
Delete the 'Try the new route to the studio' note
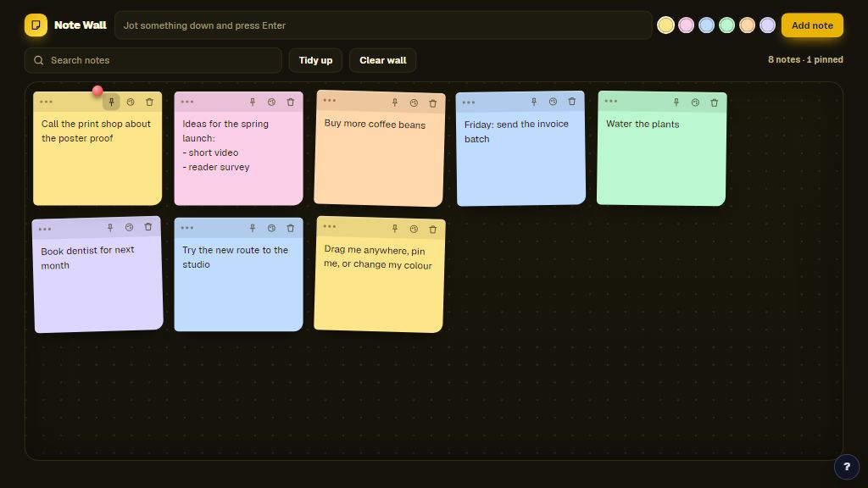(291, 228)
